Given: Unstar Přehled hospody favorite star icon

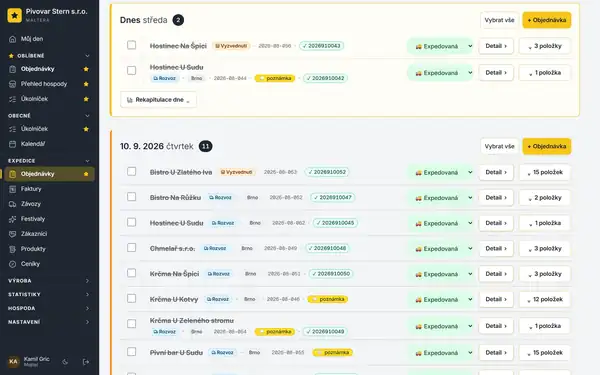Looking at the screenshot, I should pos(86,84).
